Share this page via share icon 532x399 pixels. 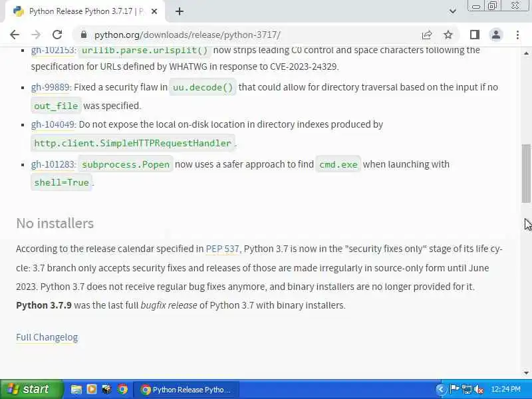coord(426,35)
